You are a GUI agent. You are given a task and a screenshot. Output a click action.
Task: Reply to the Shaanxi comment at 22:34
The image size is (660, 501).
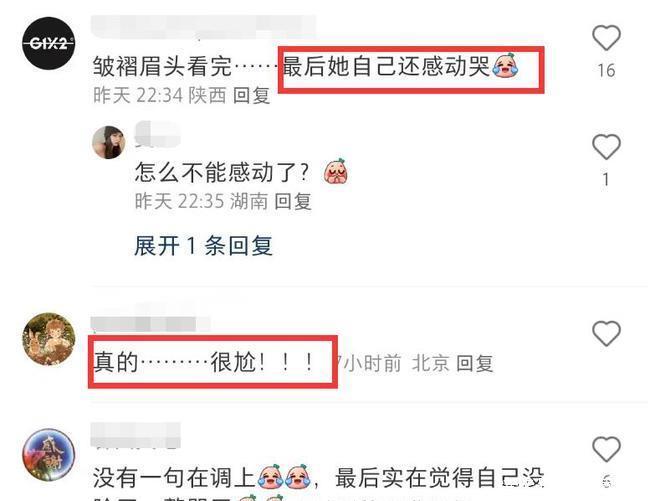coord(252,95)
